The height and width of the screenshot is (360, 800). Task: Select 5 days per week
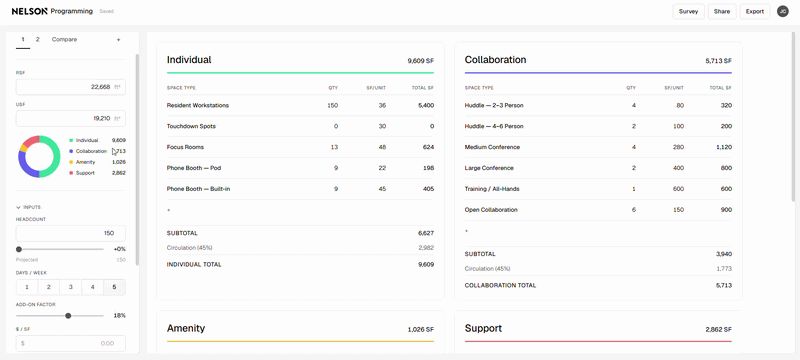pos(114,287)
